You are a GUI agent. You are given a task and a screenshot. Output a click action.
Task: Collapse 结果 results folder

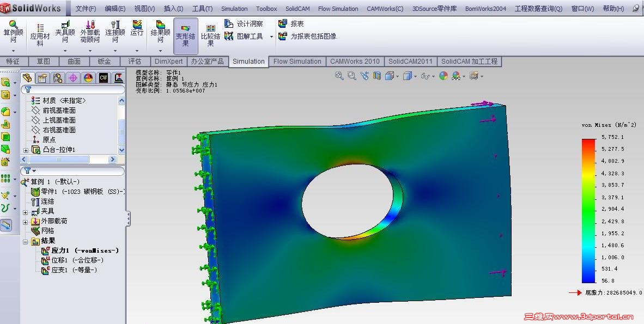coord(26,241)
